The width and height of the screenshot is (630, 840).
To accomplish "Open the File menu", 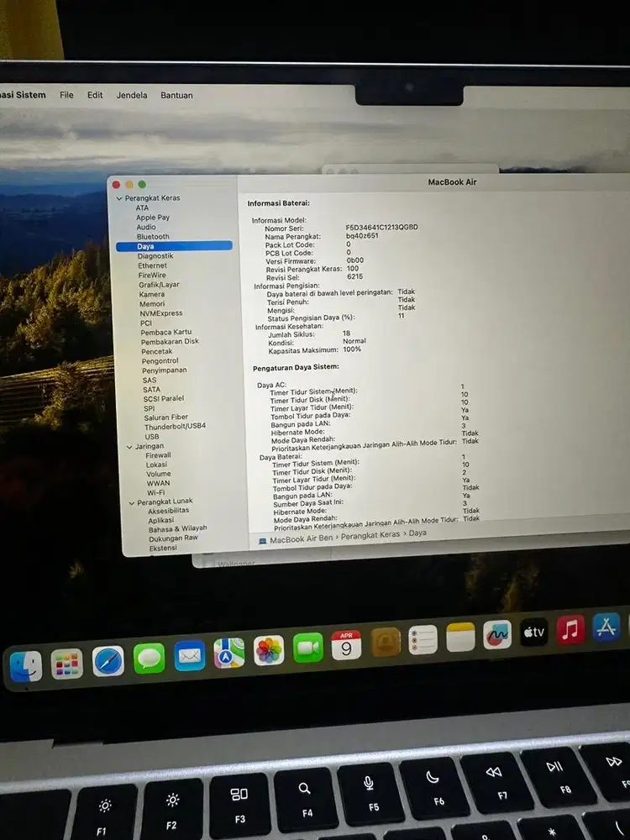I will click(66, 95).
